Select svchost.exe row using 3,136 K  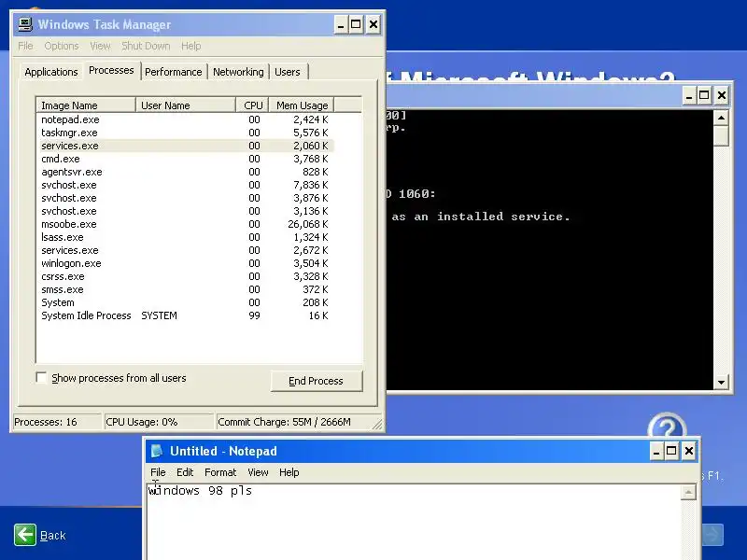185,211
